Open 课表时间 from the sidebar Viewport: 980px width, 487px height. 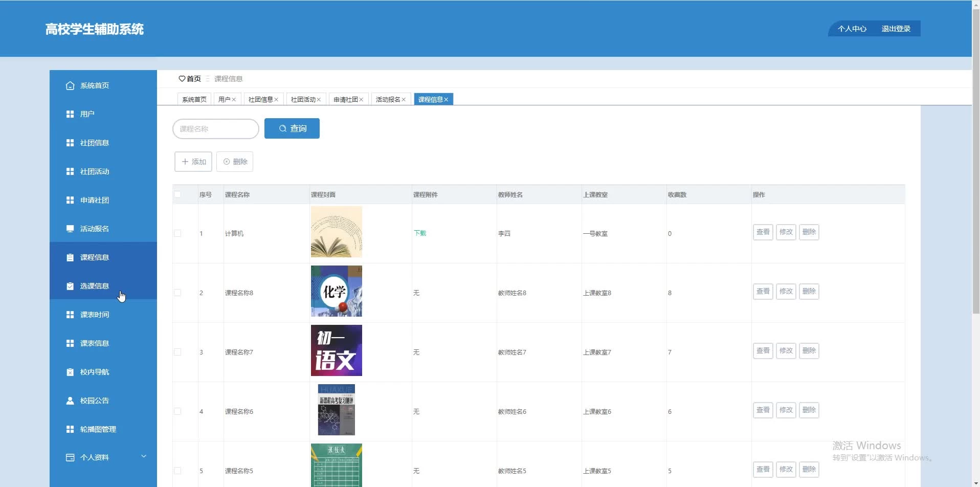click(95, 315)
